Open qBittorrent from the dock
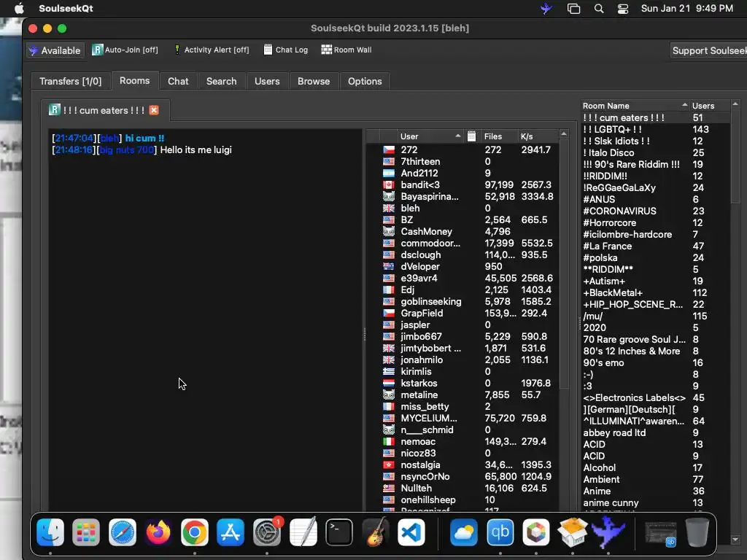 coord(500,532)
